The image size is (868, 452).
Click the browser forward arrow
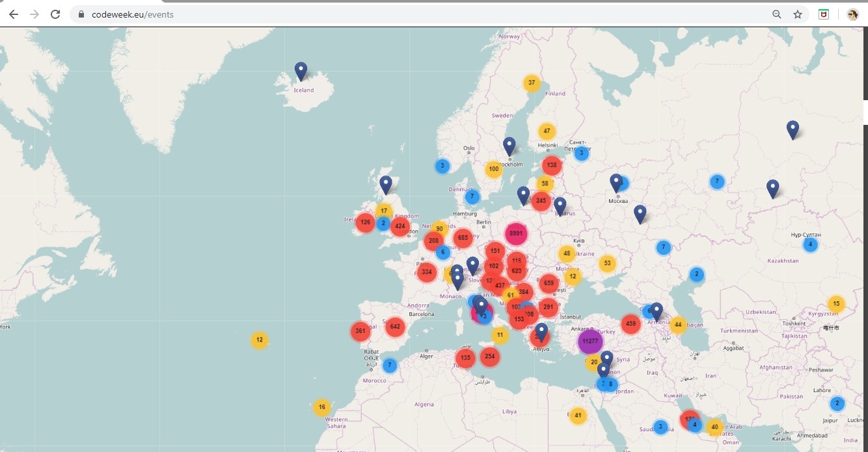[x=34, y=14]
